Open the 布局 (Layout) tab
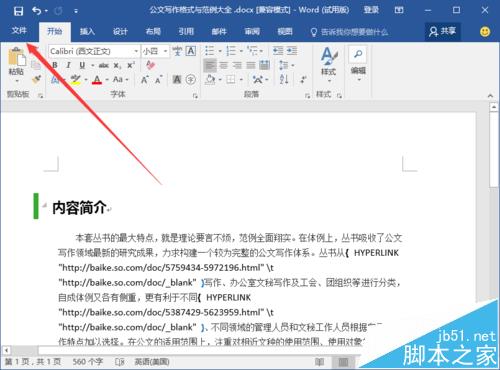 coord(153,32)
